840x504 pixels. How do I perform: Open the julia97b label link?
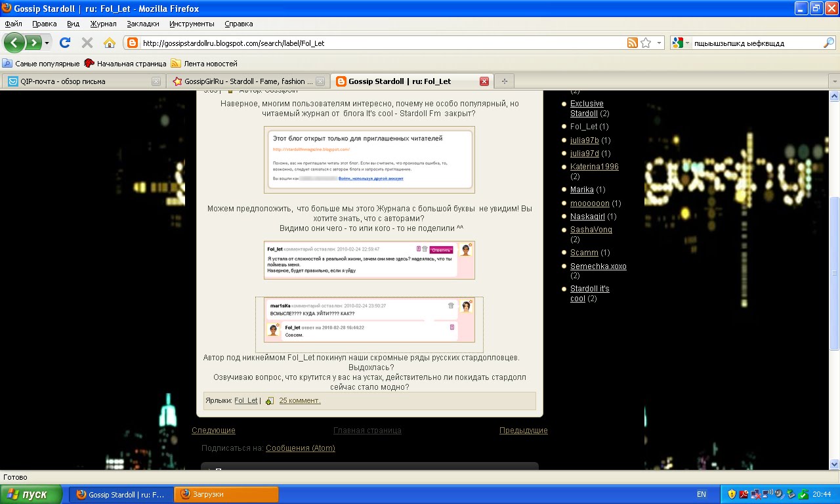click(x=585, y=140)
